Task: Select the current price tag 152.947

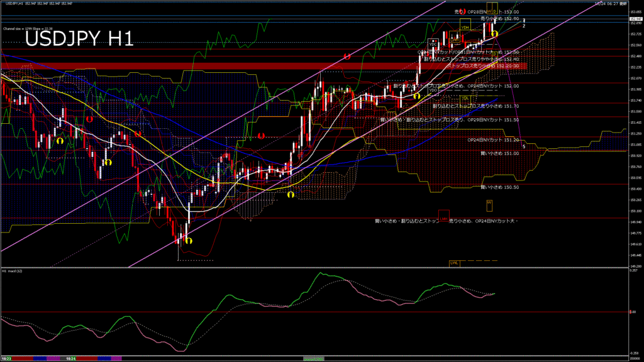Action: tap(636, 19)
